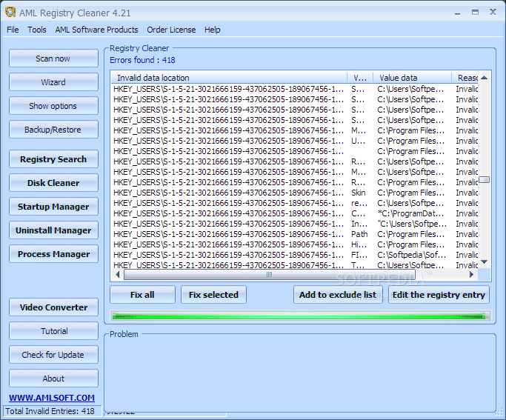
Task: Click the Reason column header
Action: coord(465,78)
